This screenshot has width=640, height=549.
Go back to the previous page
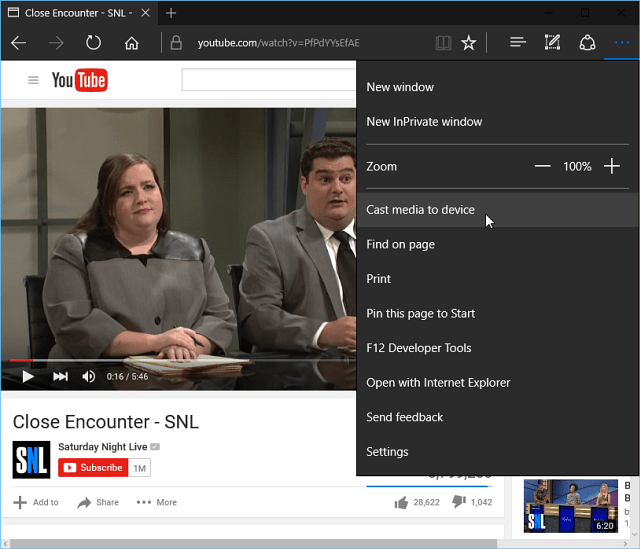click(18, 42)
